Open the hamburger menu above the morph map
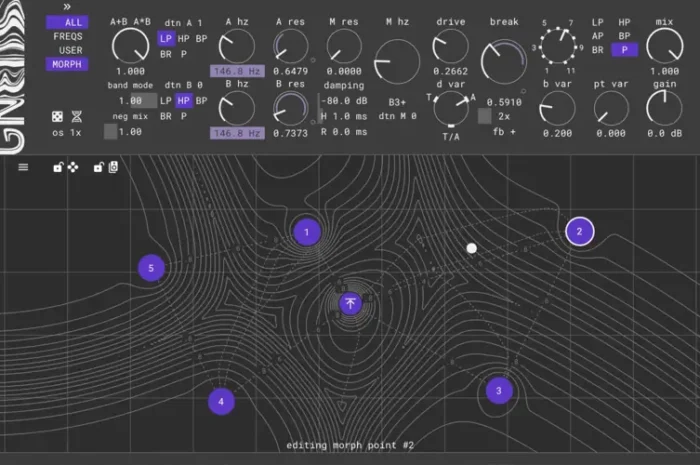This screenshot has width=700, height=465. [x=23, y=167]
